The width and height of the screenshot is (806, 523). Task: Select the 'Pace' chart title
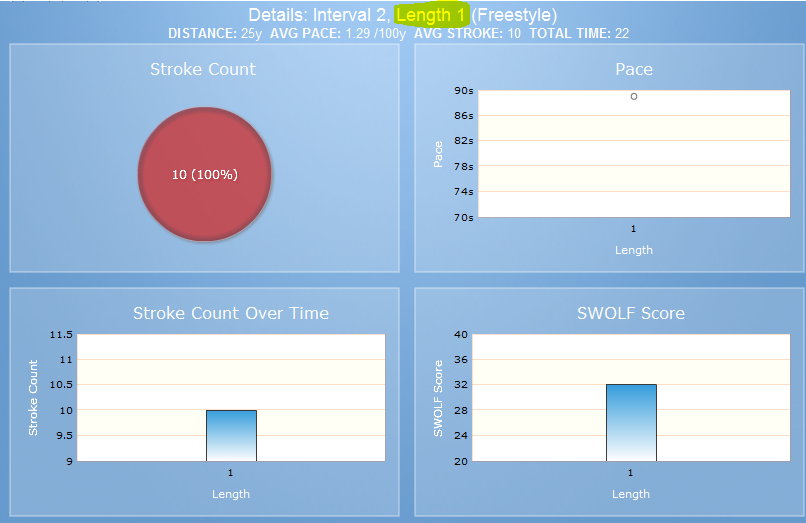[634, 69]
